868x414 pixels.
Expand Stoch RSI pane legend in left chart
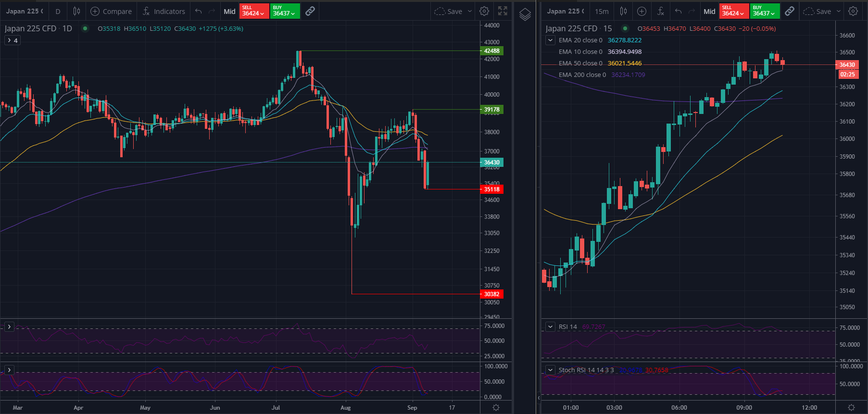tap(9, 370)
